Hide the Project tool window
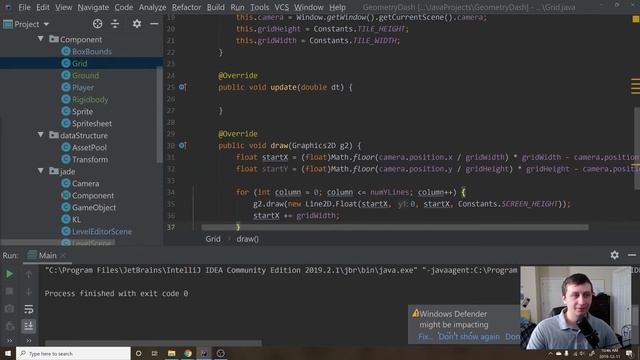The height and width of the screenshot is (360, 640). coord(154,24)
